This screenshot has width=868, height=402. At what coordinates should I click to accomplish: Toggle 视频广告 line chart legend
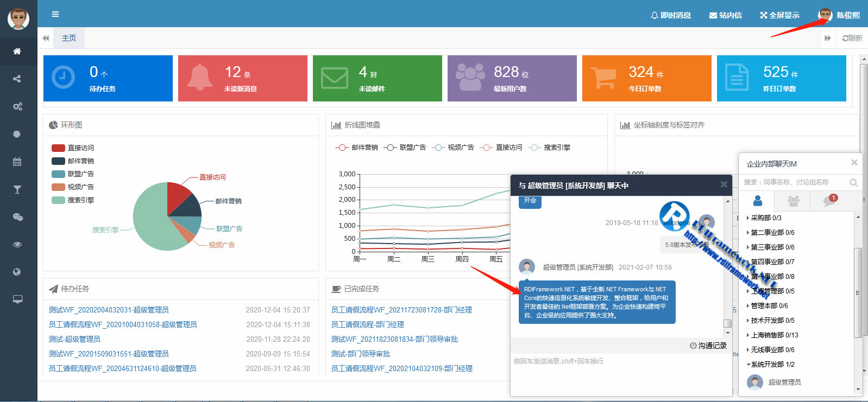tap(452, 148)
